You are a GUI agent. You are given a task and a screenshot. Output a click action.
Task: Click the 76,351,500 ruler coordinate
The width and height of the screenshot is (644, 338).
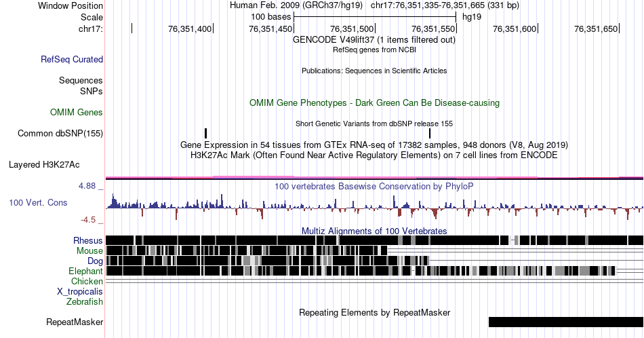point(352,29)
